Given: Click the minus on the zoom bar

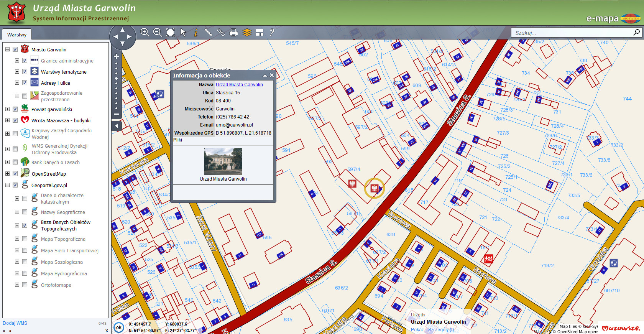Looking at the screenshot, I should (117, 114).
